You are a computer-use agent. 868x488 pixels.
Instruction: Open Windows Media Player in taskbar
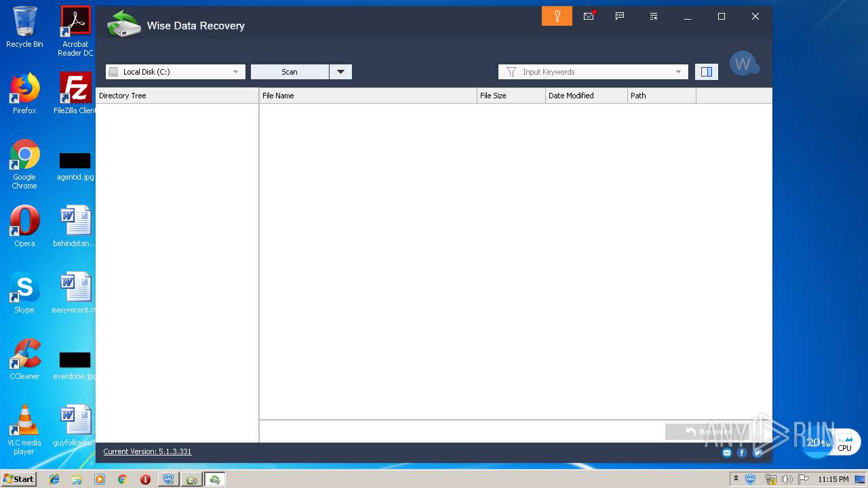(x=100, y=479)
